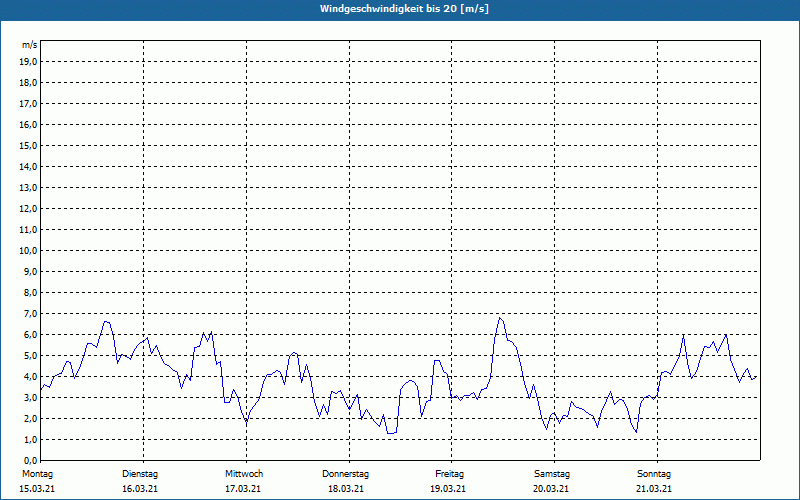Click the 'Dienstag' day label
Screen dimensions: 800x500
140,474
